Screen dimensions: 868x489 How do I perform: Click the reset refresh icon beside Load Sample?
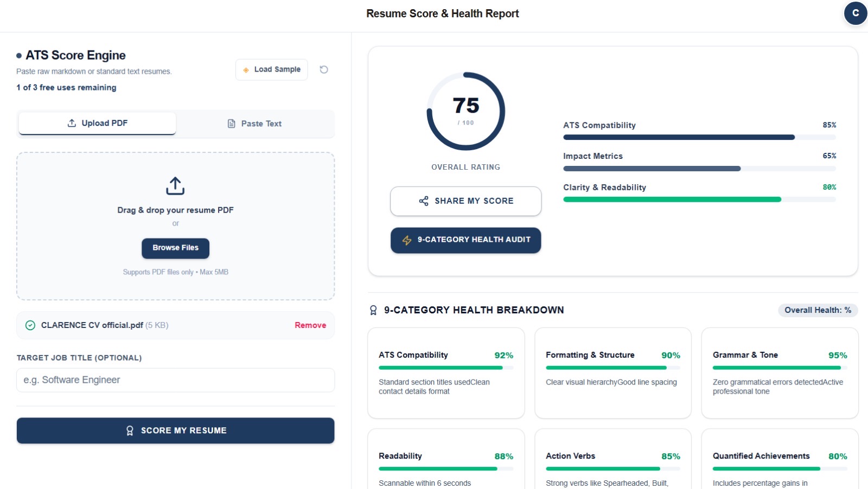click(324, 69)
